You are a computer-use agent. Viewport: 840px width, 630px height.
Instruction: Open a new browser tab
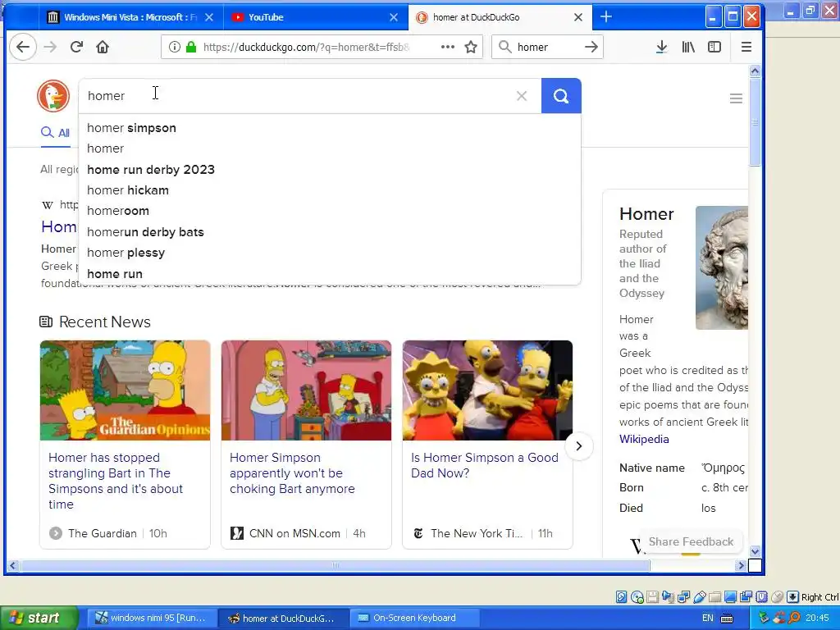coord(606,16)
